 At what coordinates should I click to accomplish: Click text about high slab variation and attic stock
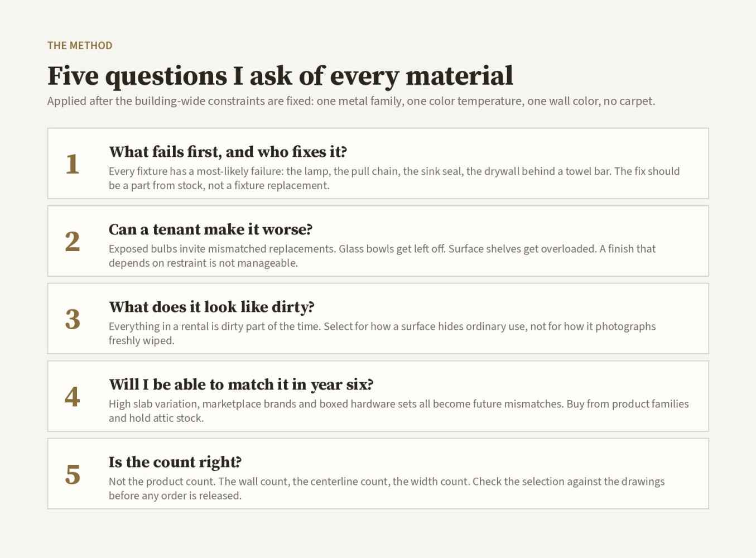click(x=398, y=411)
